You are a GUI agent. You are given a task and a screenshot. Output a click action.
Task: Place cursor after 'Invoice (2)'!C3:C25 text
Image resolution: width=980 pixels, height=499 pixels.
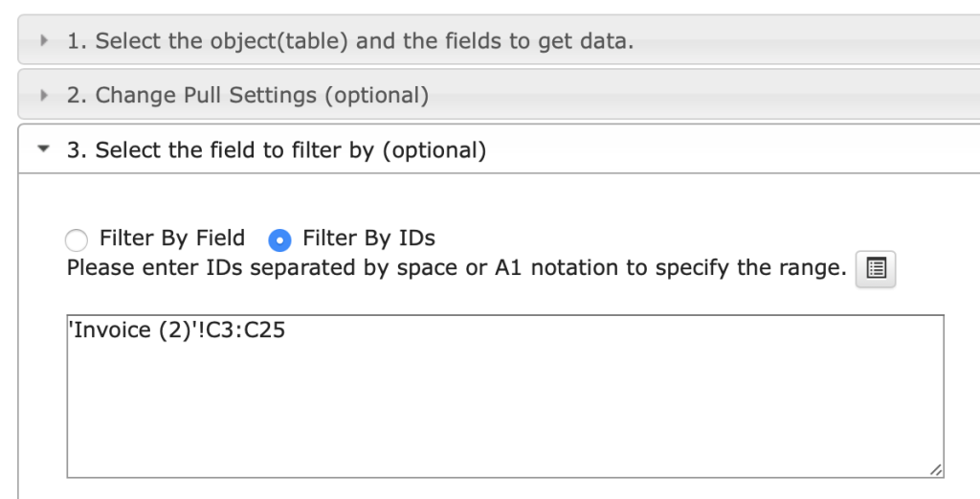[287, 330]
